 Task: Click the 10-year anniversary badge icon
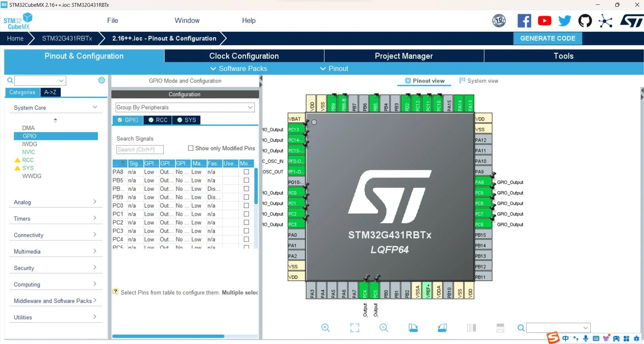tap(499, 21)
